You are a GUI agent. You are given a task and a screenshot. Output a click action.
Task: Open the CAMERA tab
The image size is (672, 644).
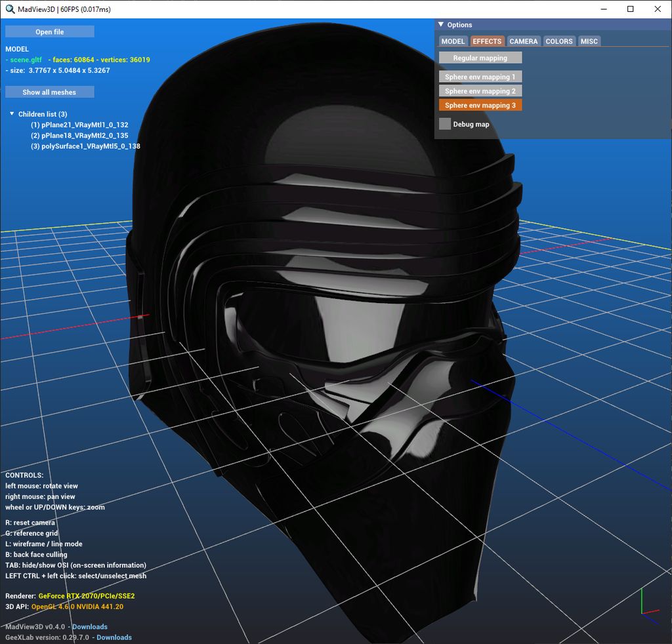(523, 41)
